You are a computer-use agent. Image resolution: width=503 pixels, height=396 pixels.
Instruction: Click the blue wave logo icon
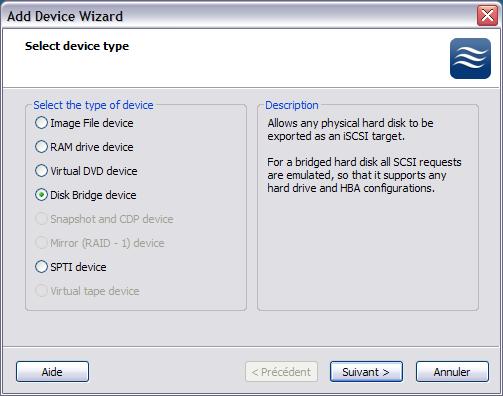[x=470, y=58]
